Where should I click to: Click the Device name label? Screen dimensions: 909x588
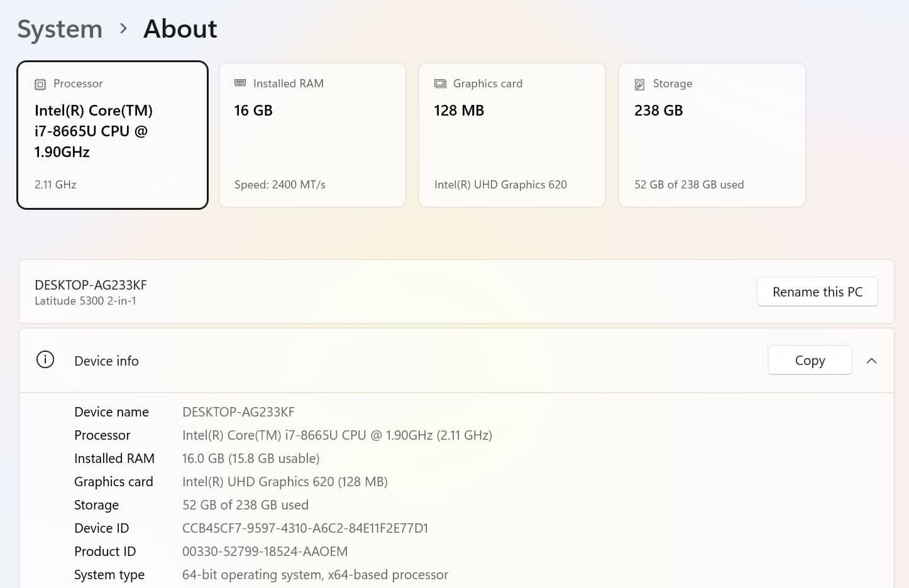click(111, 412)
